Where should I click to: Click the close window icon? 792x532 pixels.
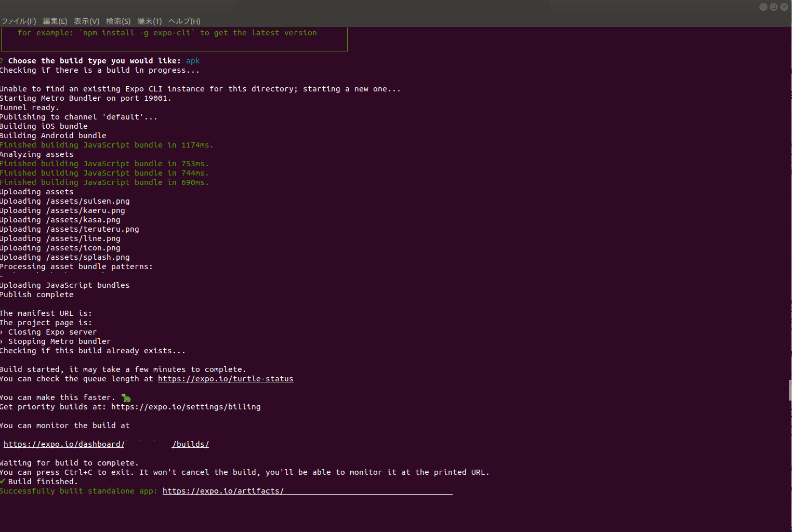click(x=784, y=7)
